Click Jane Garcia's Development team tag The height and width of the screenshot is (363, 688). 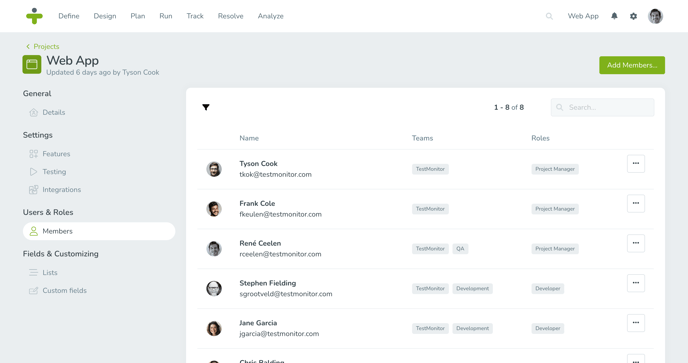coord(472,328)
